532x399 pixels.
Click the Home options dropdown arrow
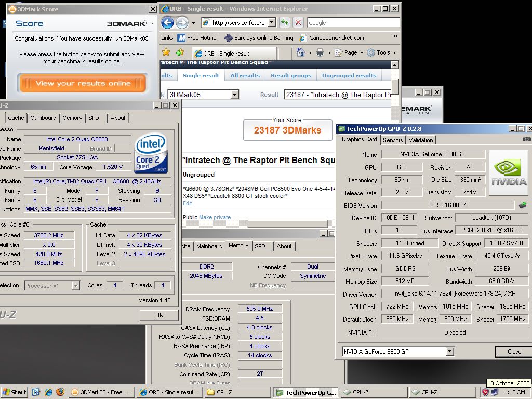(310, 52)
